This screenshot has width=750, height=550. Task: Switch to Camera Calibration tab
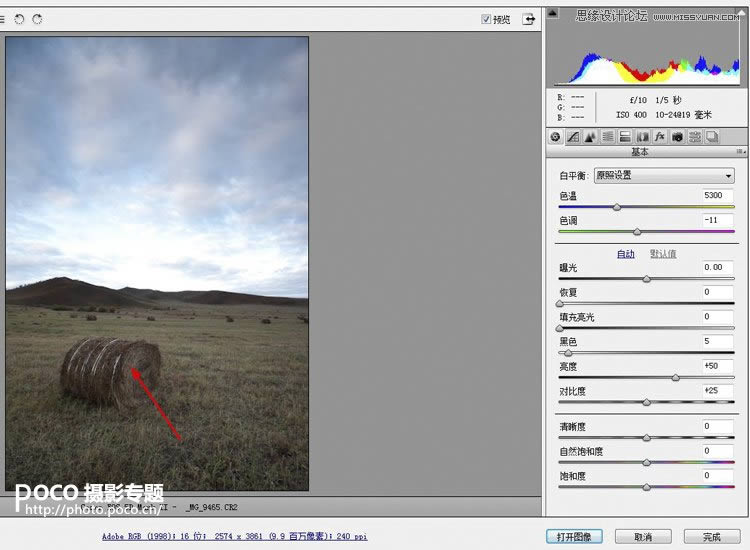677,137
